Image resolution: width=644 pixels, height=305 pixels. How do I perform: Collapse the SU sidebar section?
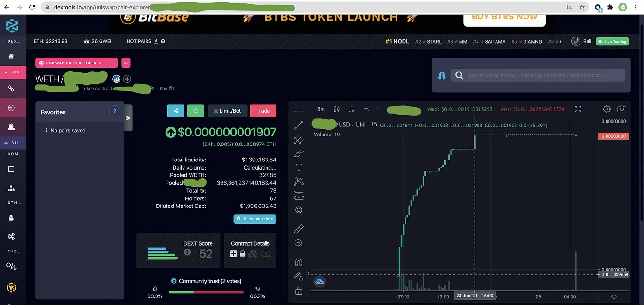pos(13,143)
